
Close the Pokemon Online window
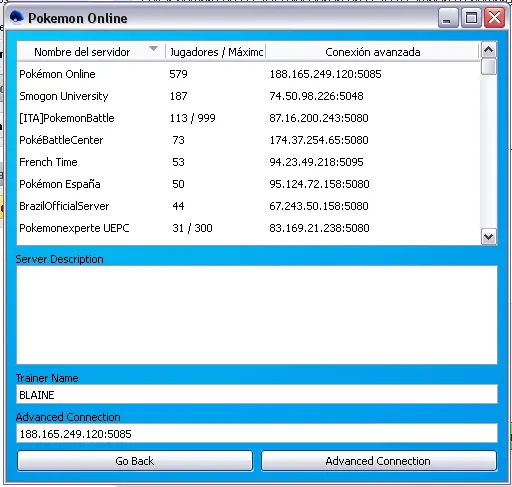pyautogui.click(x=494, y=18)
